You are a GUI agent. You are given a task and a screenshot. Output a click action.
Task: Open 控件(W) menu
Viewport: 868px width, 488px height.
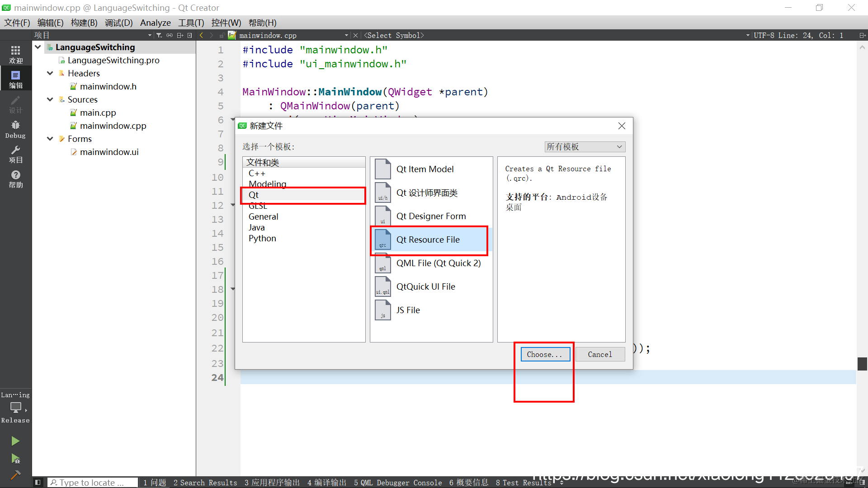coord(226,23)
